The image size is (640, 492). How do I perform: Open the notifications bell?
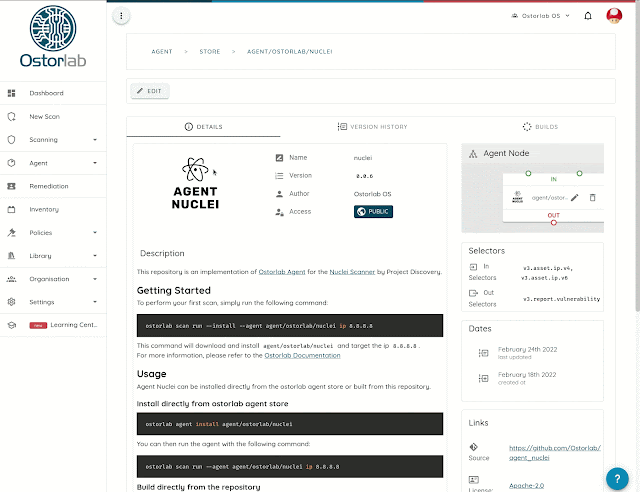[x=588, y=16]
